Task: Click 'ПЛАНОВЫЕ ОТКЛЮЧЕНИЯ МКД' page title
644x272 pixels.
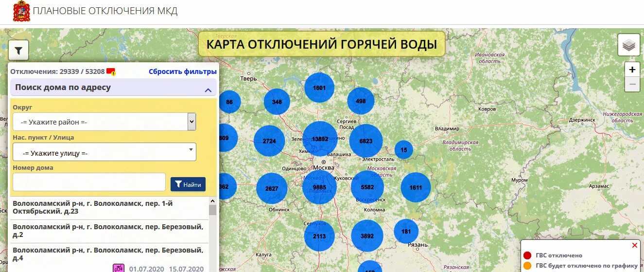Action: pos(105,11)
